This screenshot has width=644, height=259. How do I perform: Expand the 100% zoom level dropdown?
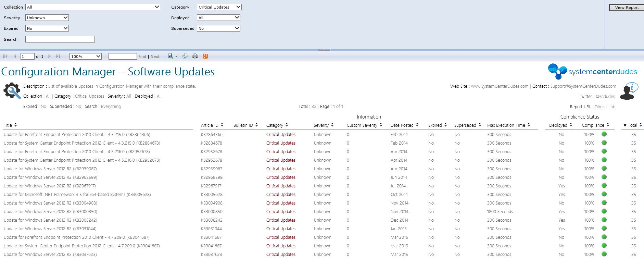pyautogui.click(x=98, y=56)
